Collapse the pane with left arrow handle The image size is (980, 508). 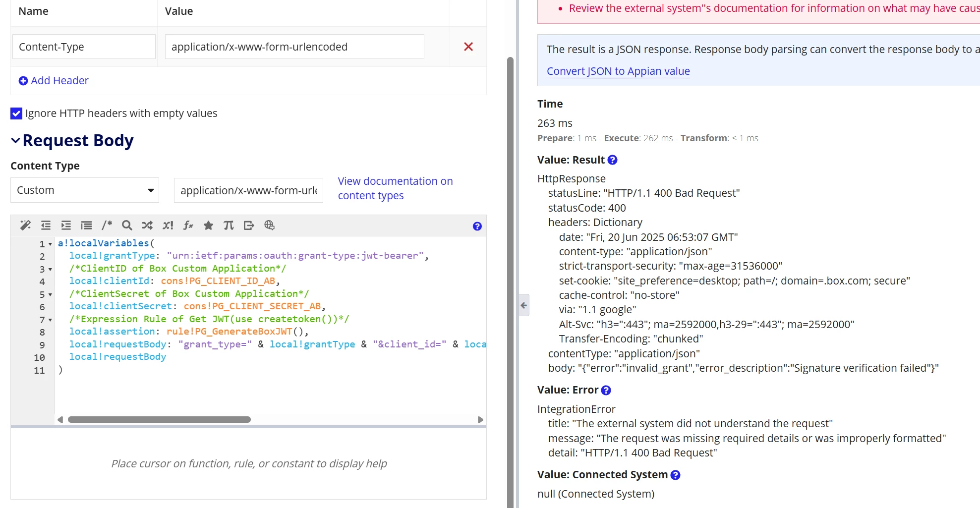(524, 305)
